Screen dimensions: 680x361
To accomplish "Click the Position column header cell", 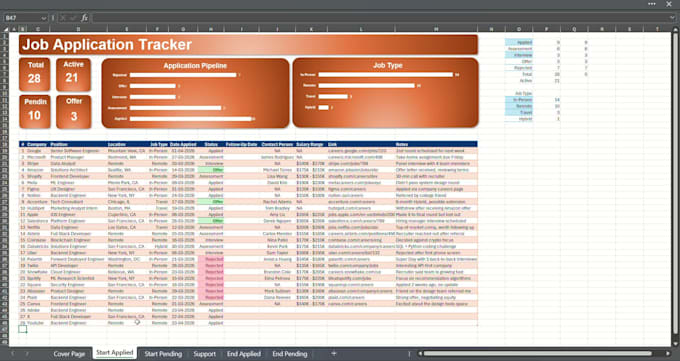I will (x=78, y=144).
